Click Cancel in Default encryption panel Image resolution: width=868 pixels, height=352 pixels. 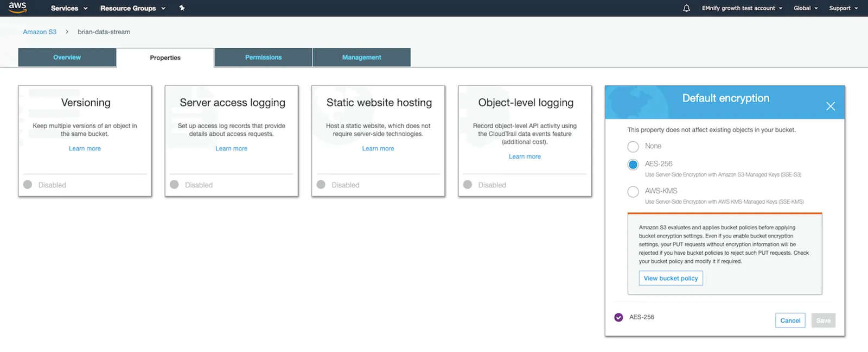790,320
